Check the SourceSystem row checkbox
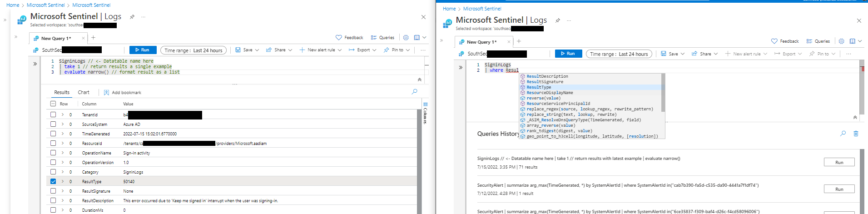868x214 pixels. [x=53, y=124]
